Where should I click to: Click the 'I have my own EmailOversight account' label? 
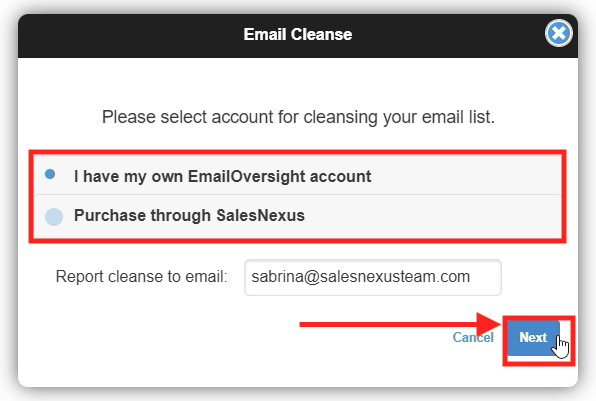coord(222,176)
